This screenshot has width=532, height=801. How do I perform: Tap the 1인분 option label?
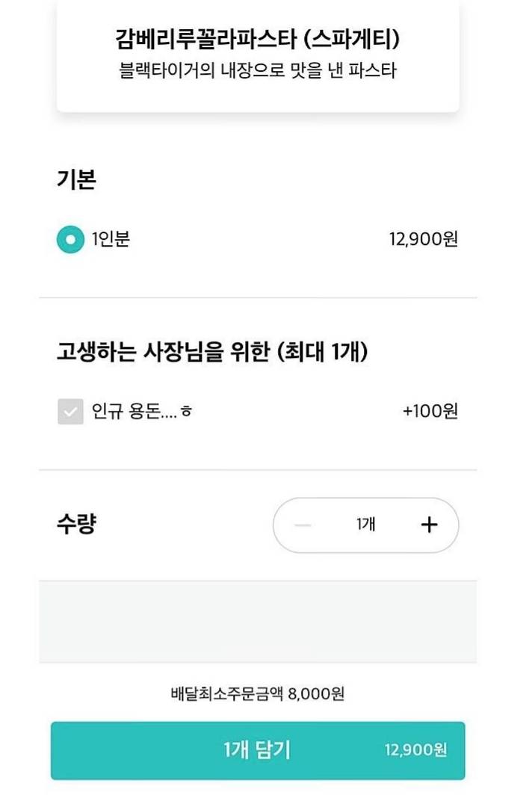point(111,240)
